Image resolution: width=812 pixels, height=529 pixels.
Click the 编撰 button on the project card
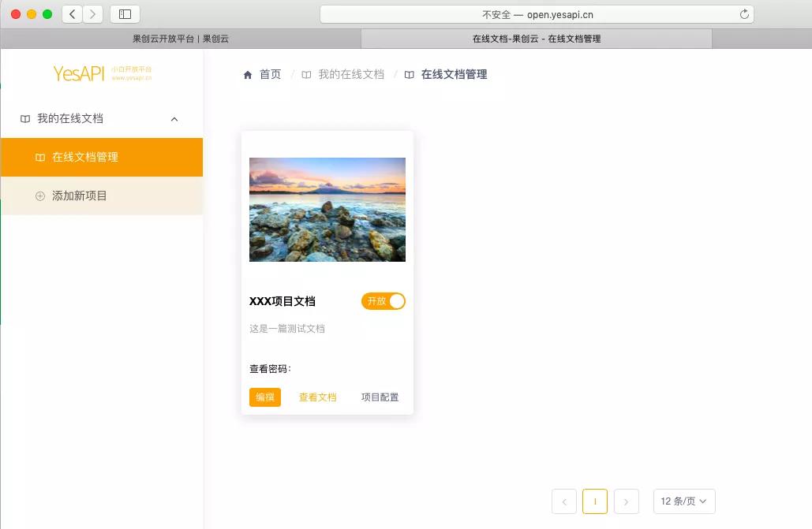264,397
